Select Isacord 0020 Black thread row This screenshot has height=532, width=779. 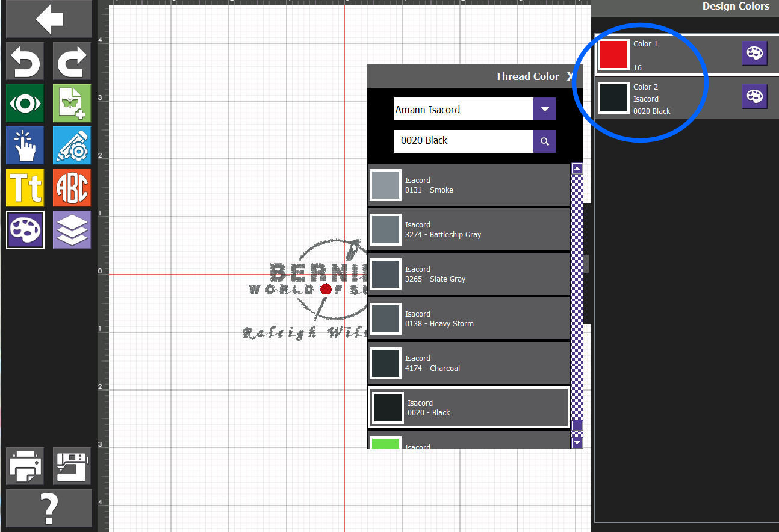469,407
